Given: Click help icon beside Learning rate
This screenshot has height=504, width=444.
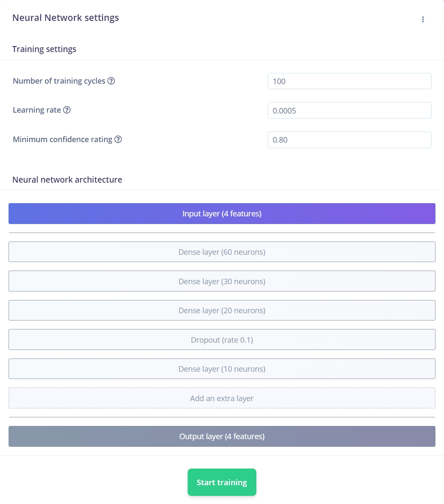Looking at the screenshot, I should point(67,110).
